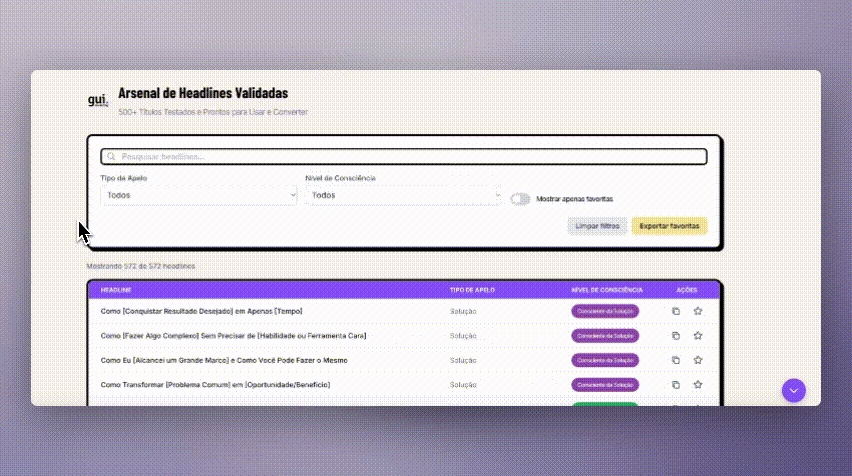Star the 'Como [Fazer Algo Complexo]' headline
The height and width of the screenshot is (476, 852).
pyautogui.click(x=698, y=336)
